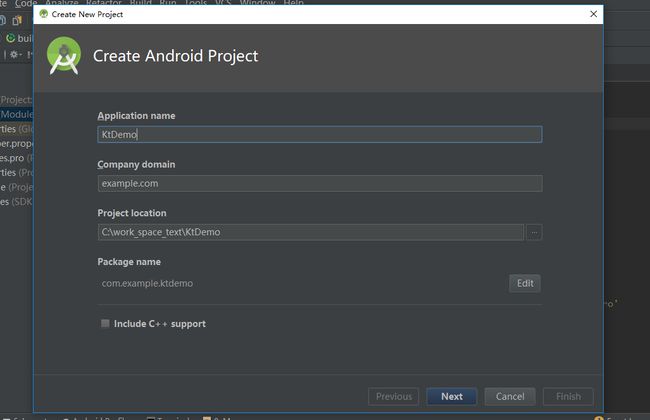
Task: Click the disabled Finish button
Action: coord(568,396)
